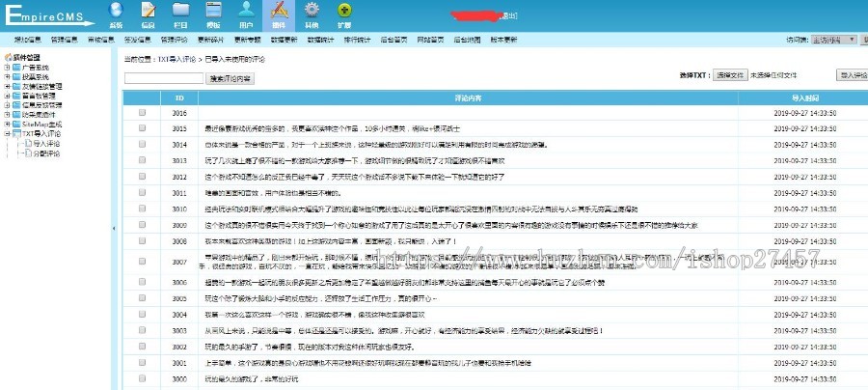Open 分配评论 in the sidebar tree
Image resolution: width=868 pixels, height=390 pixels.
pyautogui.click(x=46, y=153)
